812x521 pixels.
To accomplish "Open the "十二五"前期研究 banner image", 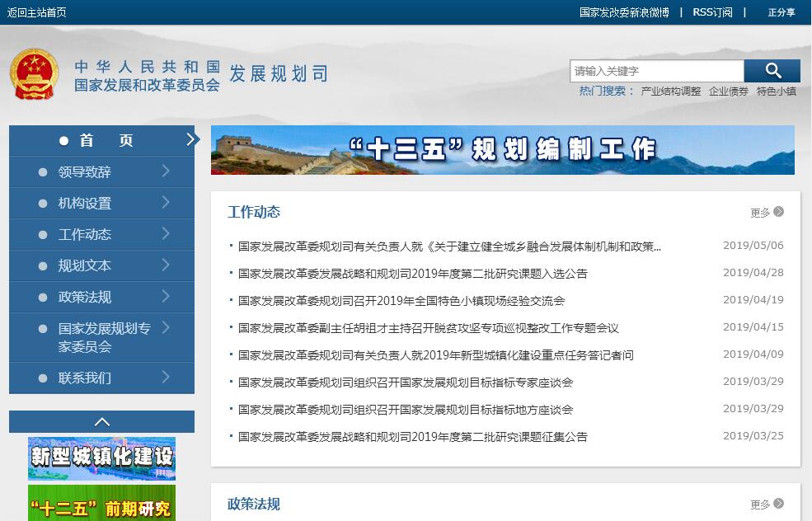I will [x=102, y=503].
